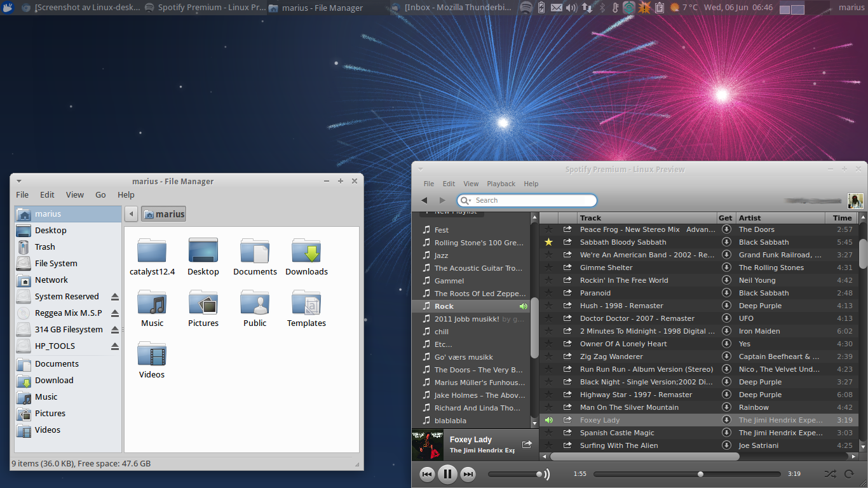Viewport: 868px width, 488px height.
Task: Eject the Reggea Mix M.S.P disc
Action: click(115, 313)
